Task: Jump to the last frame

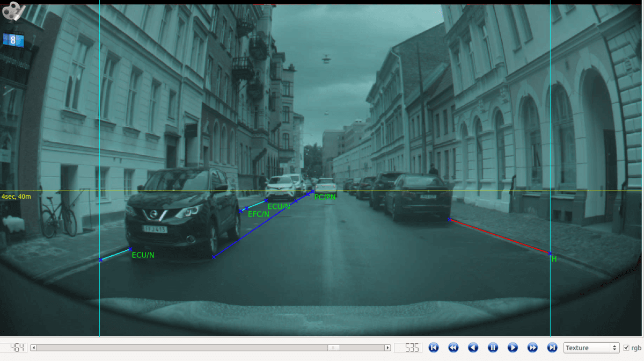Action: (x=552, y=348)
